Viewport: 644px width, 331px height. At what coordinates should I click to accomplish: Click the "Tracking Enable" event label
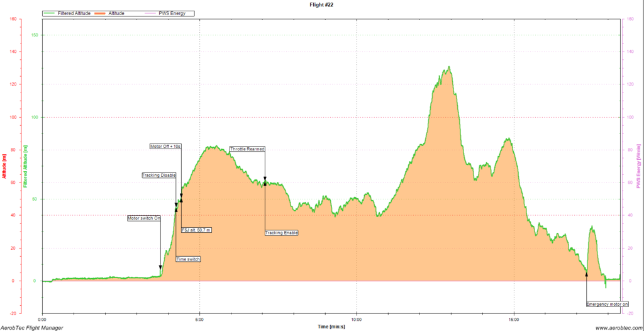point(281,233)
